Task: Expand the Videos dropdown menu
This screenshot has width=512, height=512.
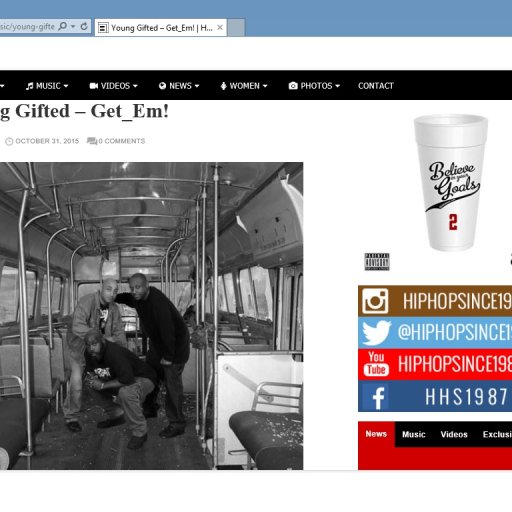Action: pos(113,86)
